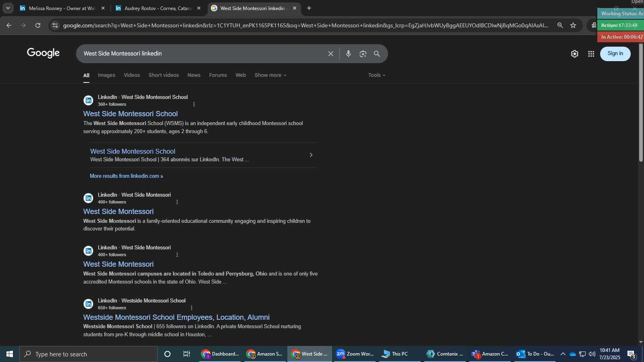The image size is (644, 362).
Task: Close the Audrey Rostov browser tab
Action: point(199,8)
